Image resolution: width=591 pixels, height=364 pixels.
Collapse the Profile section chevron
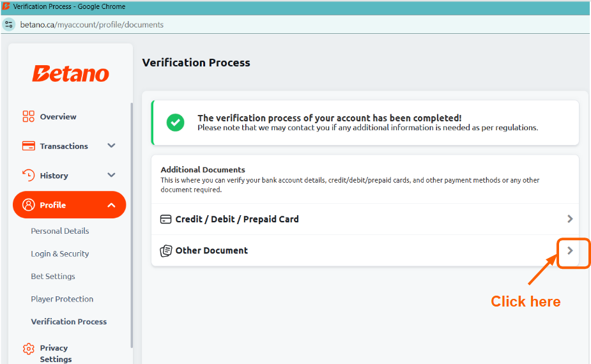click(x=111, y=205)
